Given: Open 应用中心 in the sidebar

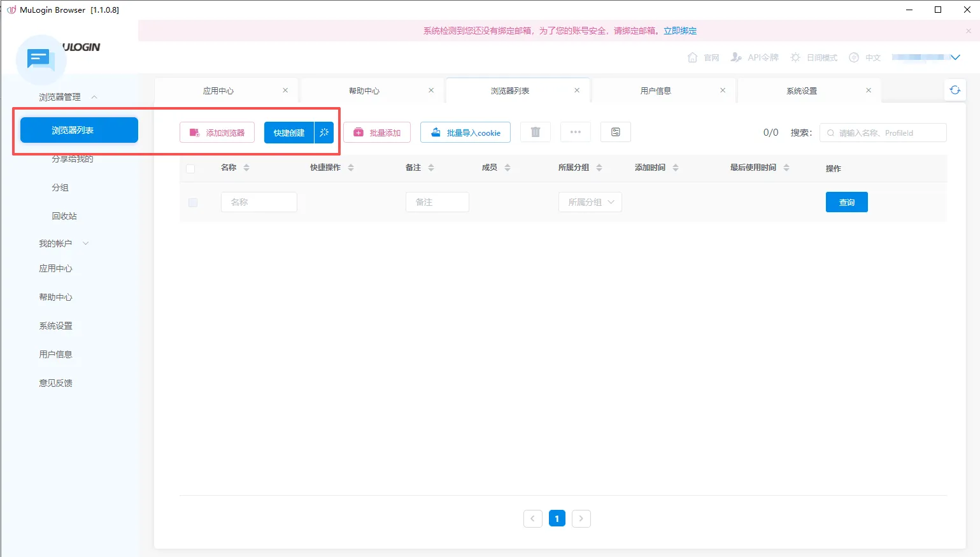Looking at the screenshot, I should point(56,268).
